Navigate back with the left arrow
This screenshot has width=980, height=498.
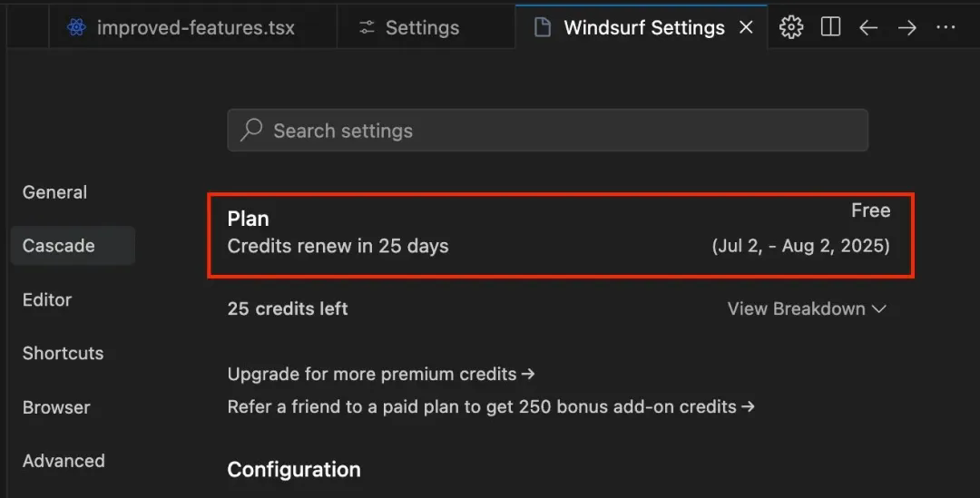coord(868,27)
